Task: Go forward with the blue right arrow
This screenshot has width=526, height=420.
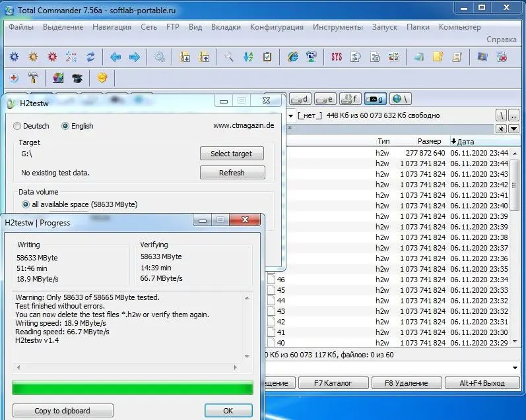Action: point(135,57)
